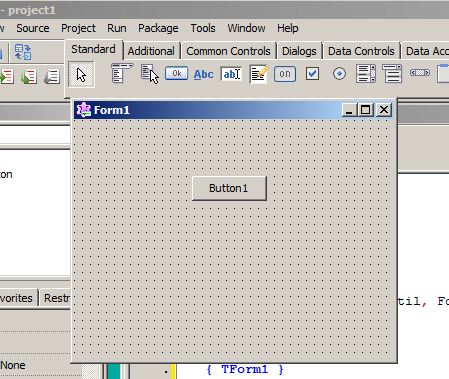The height and width of the screenshot is (379, 449).
Task: Switch to the Common Controls tab
Action: point(228,51)
